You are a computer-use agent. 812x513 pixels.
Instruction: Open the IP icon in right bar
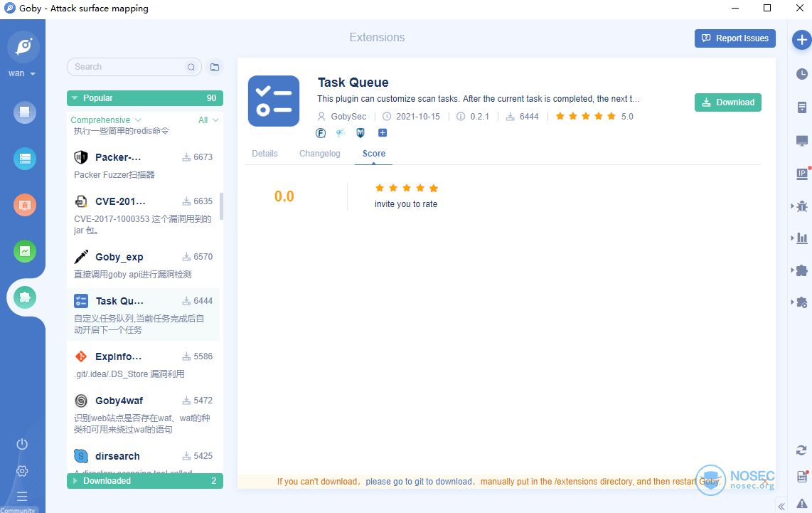point(801,174)
